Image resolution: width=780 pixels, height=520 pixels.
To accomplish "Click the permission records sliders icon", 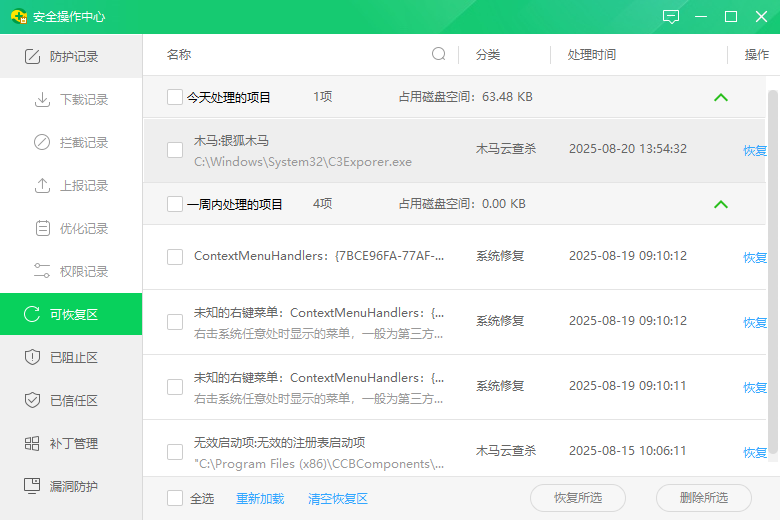I will [x=42, y=271].
